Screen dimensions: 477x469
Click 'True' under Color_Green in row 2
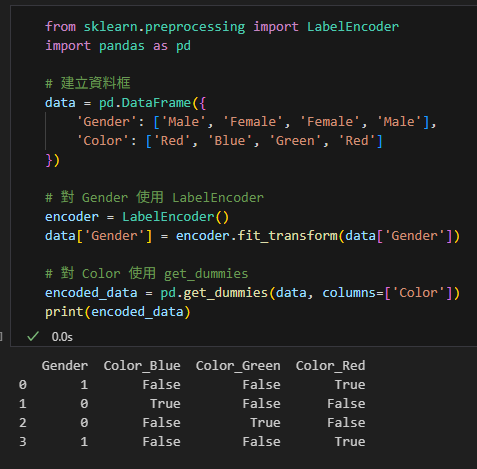click(x=265, y=423)
